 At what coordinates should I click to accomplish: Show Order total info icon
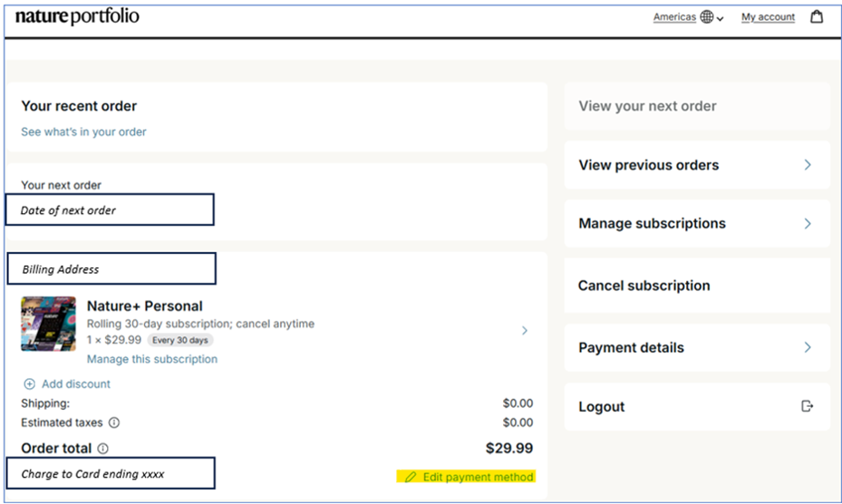coord(102,448)
